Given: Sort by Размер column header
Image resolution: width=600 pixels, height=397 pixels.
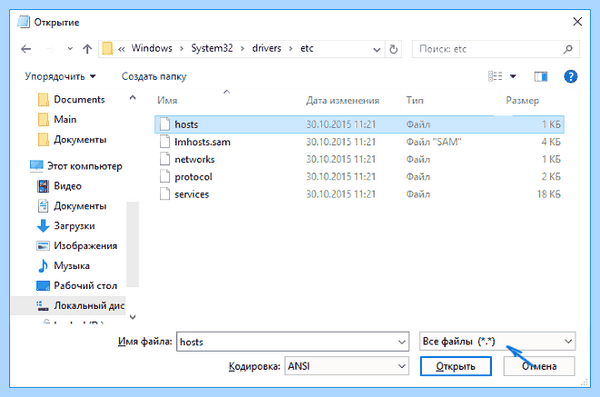Looking at the screenshot, I should point(522,100).
